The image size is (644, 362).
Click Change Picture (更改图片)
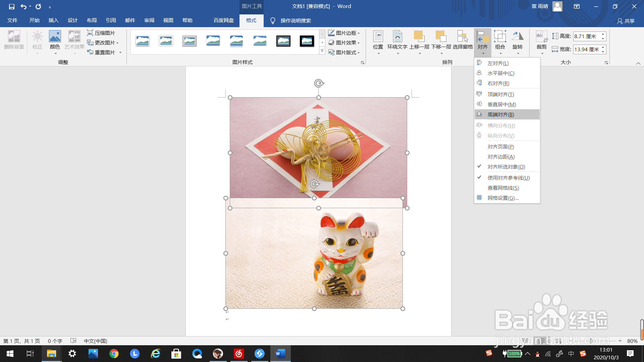[x=103, y=43]
